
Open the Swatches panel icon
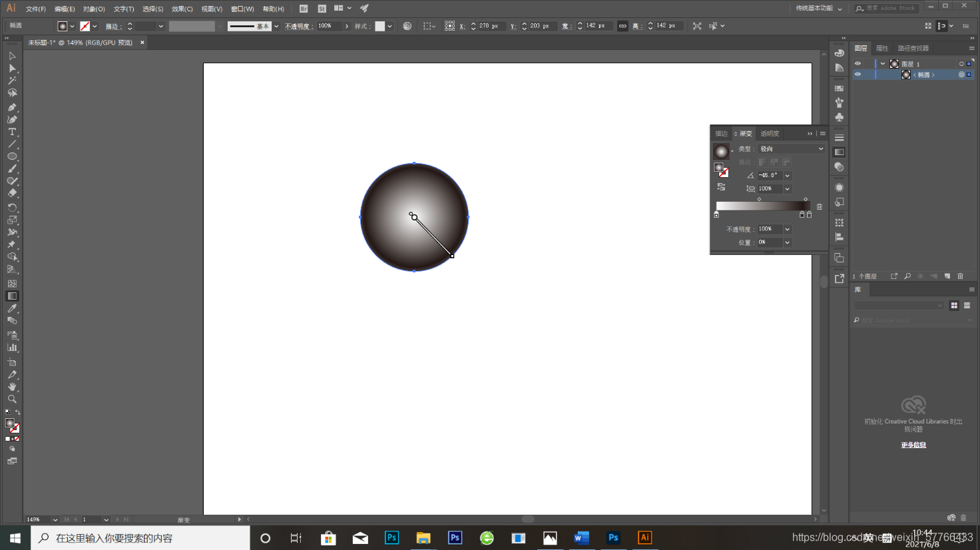(x=839, y=88)
